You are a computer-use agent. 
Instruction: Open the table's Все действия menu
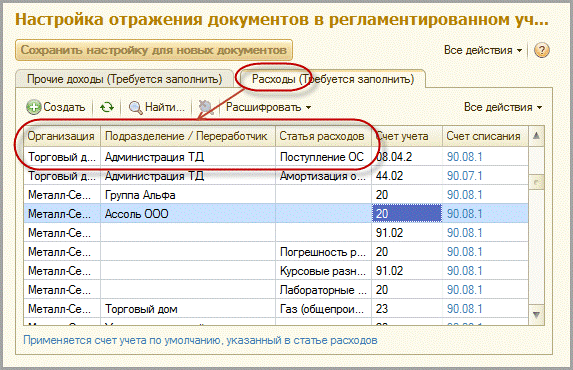click(x=503, y=107)
